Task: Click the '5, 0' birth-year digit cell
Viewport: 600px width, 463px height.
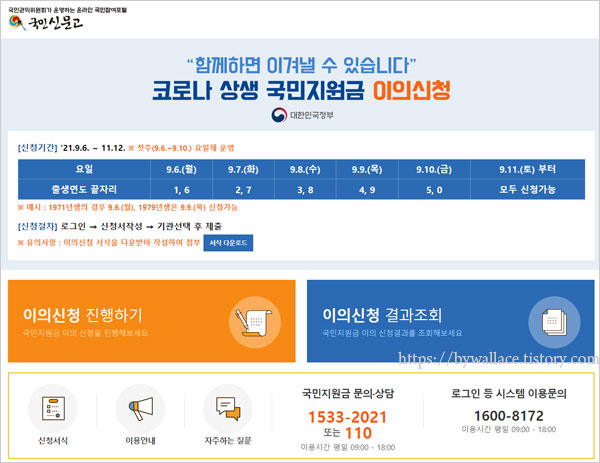Action: click(x=434, y=189)
